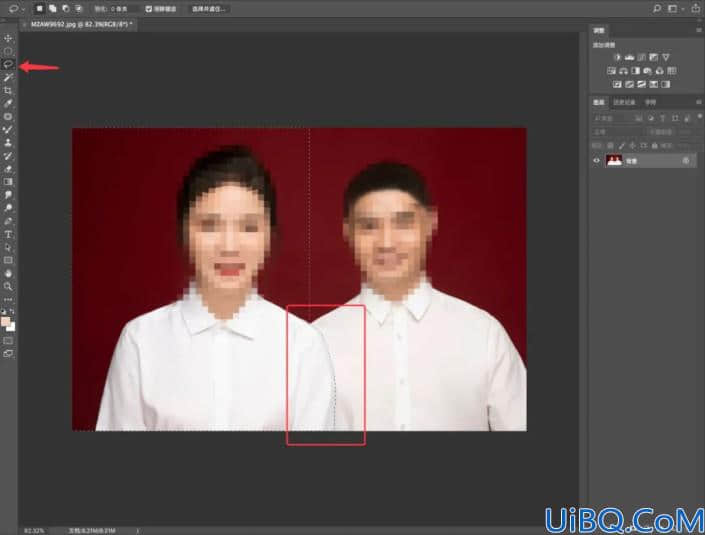Open the layer blend mode dropdown
This screenshot has width=705, height=535.
618,132
